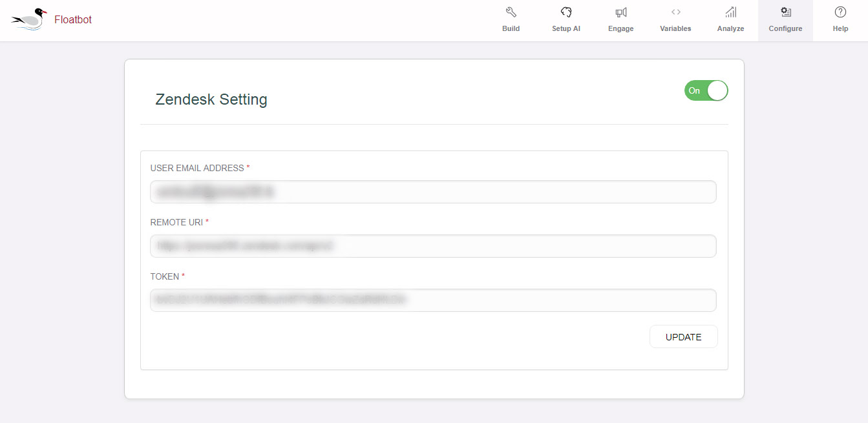This screenshot has width=868, height=423.
Task: Select the Analyze chart icon
Action: [x=730, y=12]
